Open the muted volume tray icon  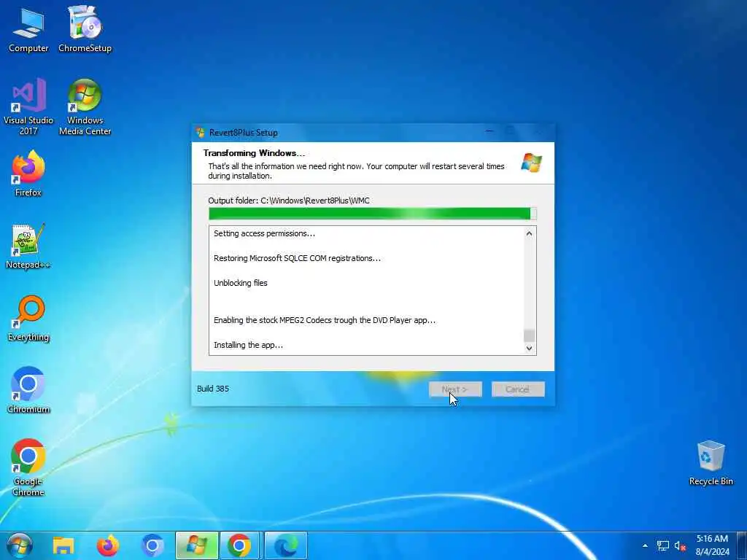[x=680, y=545]
